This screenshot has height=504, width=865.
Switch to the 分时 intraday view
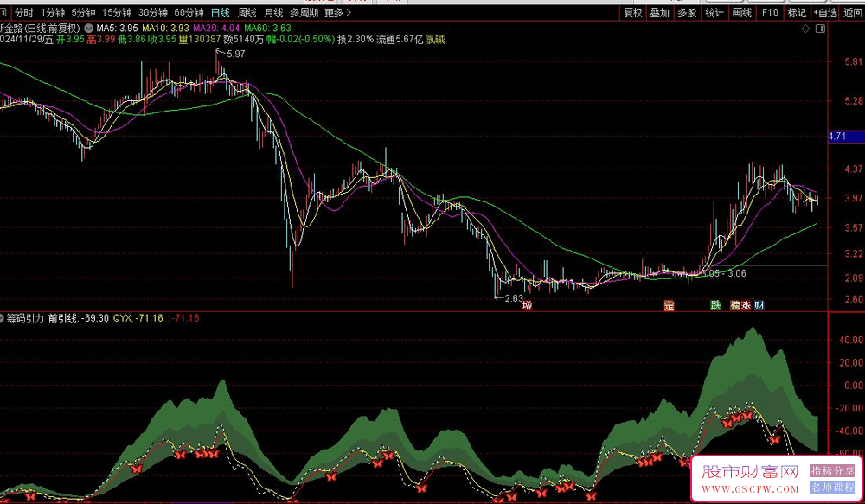point(23,13)
